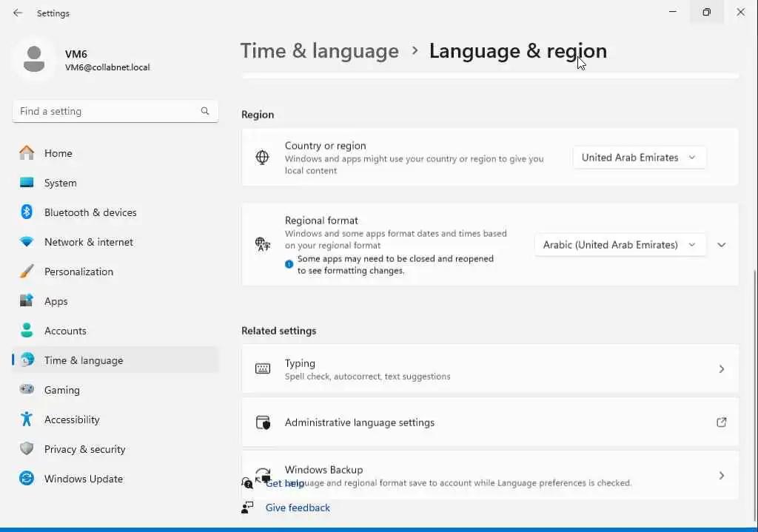
Task: Select Apps in the sidebar
Action: pyautogui.click(x=115, y=300)
